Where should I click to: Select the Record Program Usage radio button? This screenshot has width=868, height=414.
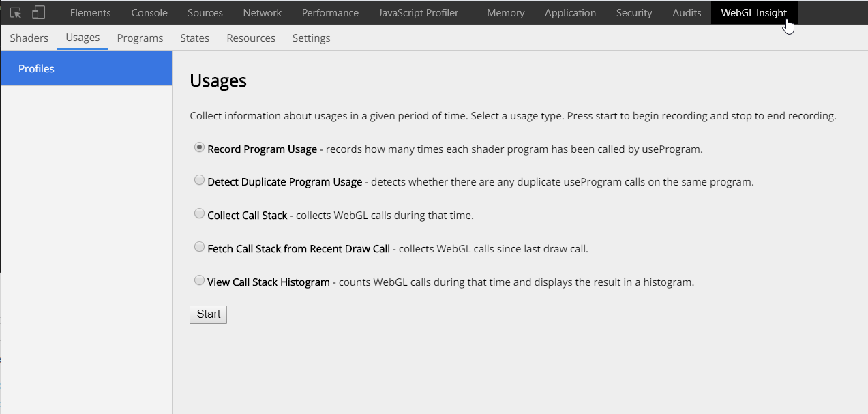pos(199,147)
